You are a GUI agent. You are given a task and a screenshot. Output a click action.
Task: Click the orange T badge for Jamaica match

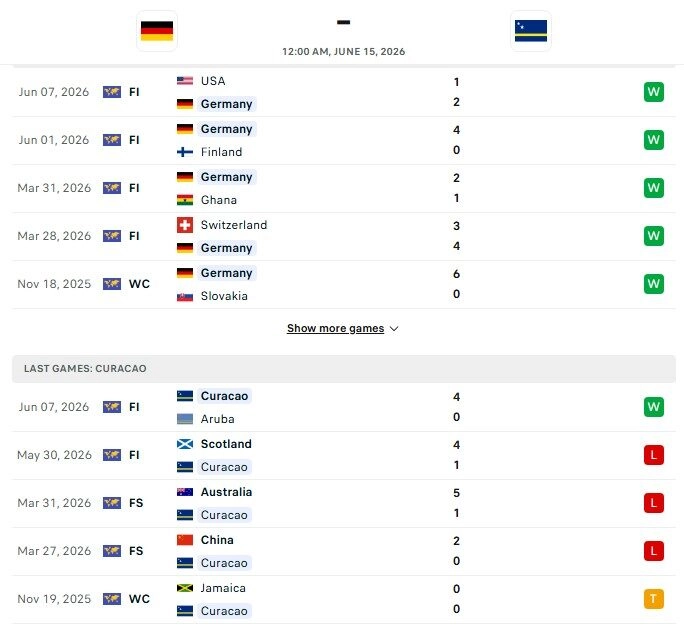pos(653,599)
